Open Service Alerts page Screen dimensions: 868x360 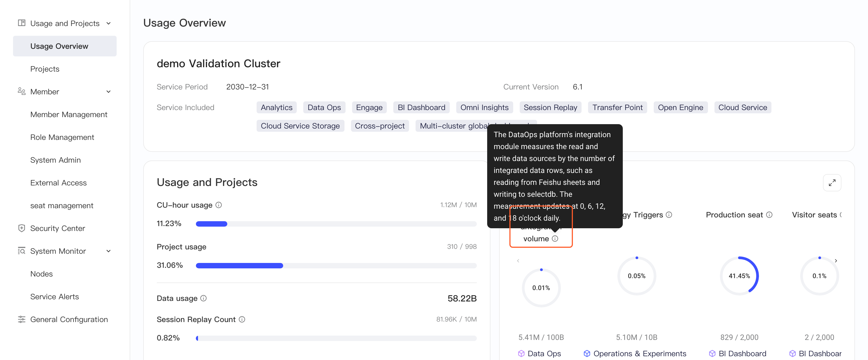(55, 296)
